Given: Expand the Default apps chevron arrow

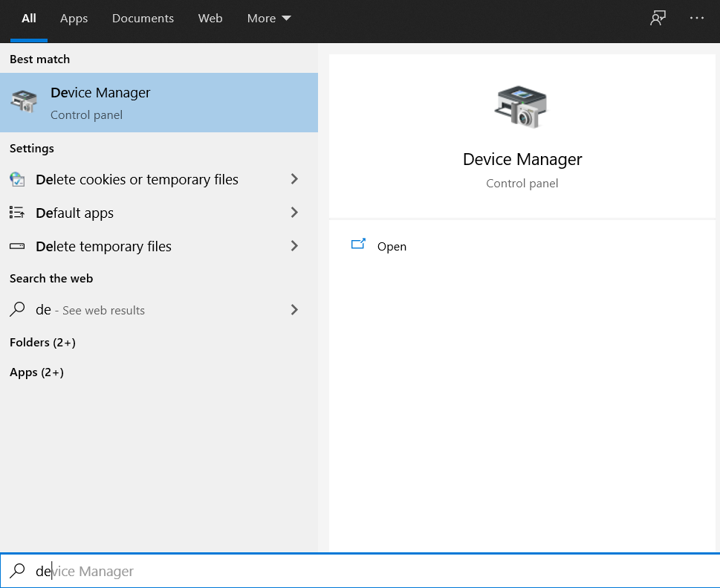Looking at the screenshot, I should pos(294,213).
